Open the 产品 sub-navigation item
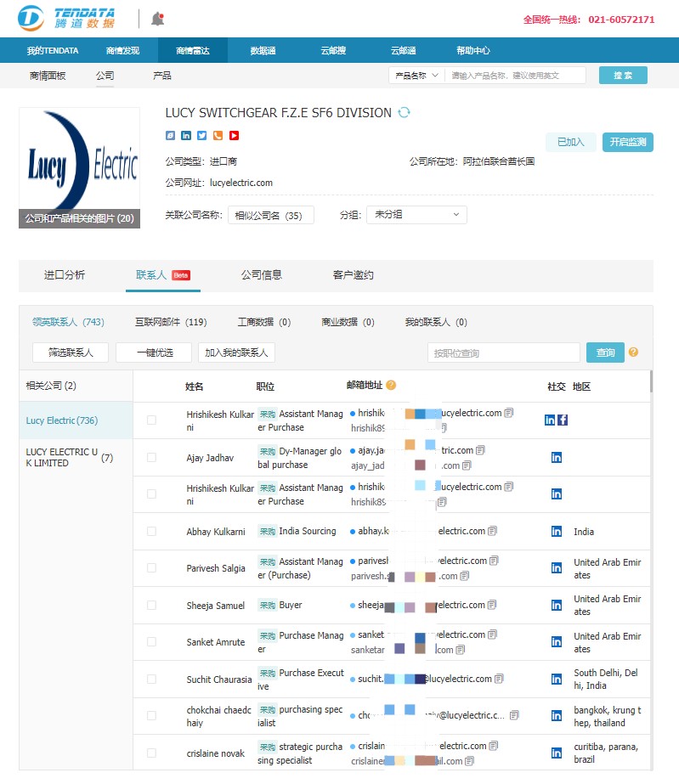The width and height of the screenshot is (679, 784). [x=162, y=76]
